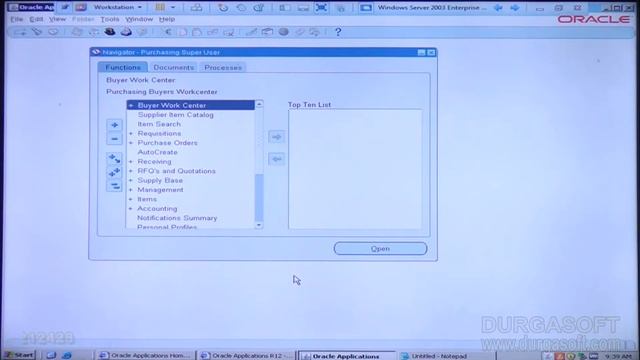The width and height of the screenshot is (640, 360).
Task: Click the Close Form toolbar icon
Action: tap(142, 32)
